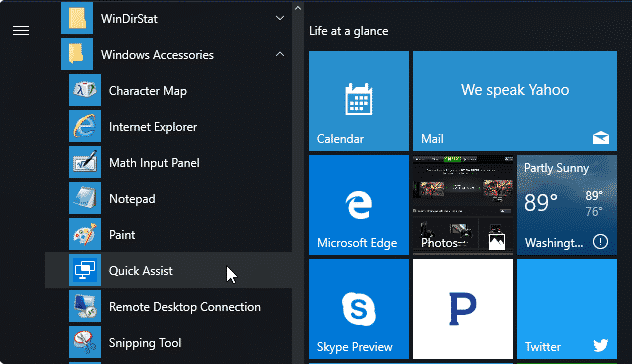This screenshot has height=364, width=632.
Task: Click the Partly Sunny text
Action: pyautogui.click(x=556, y=168)
